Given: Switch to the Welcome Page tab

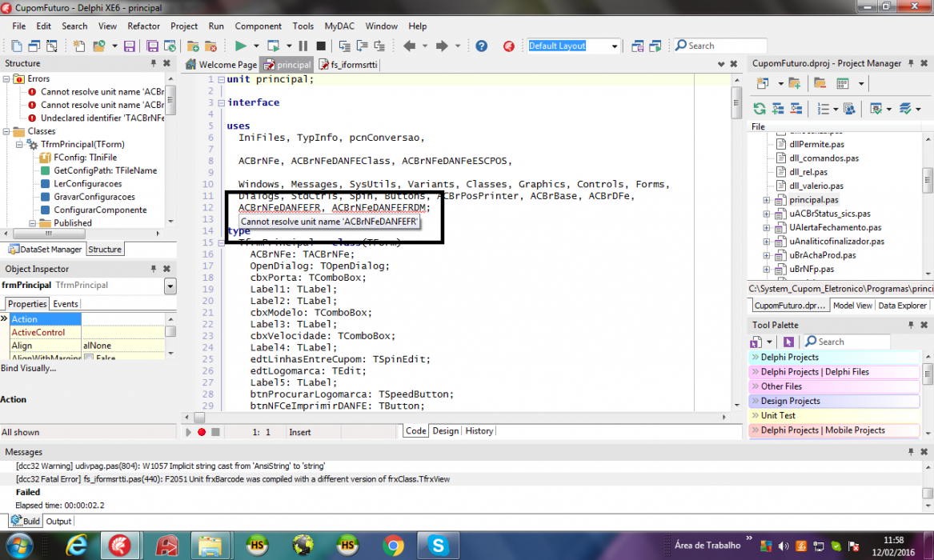Looking at the screenshot, I should point(222,64).
